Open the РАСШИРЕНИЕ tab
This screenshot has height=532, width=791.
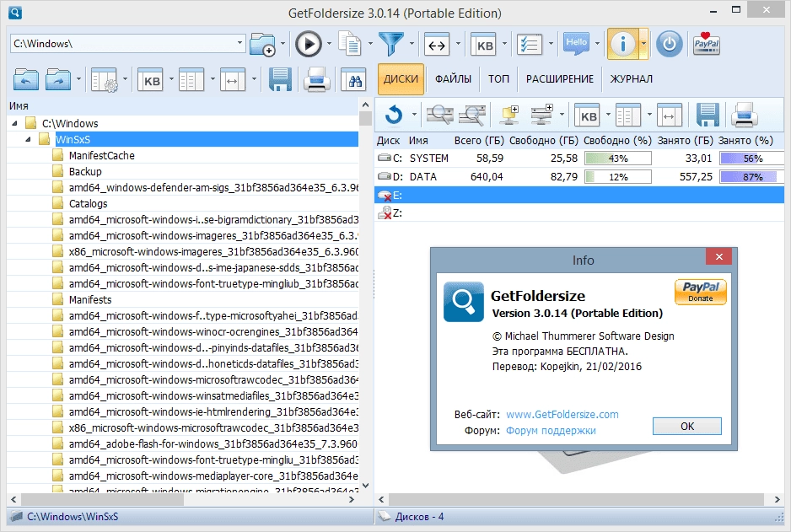click(559, 79)
